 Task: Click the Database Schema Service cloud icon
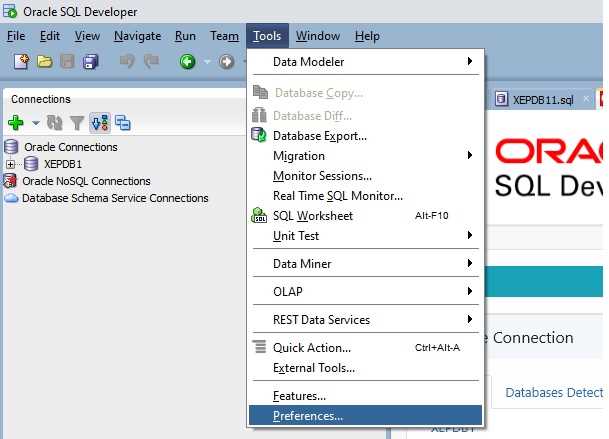11,198
